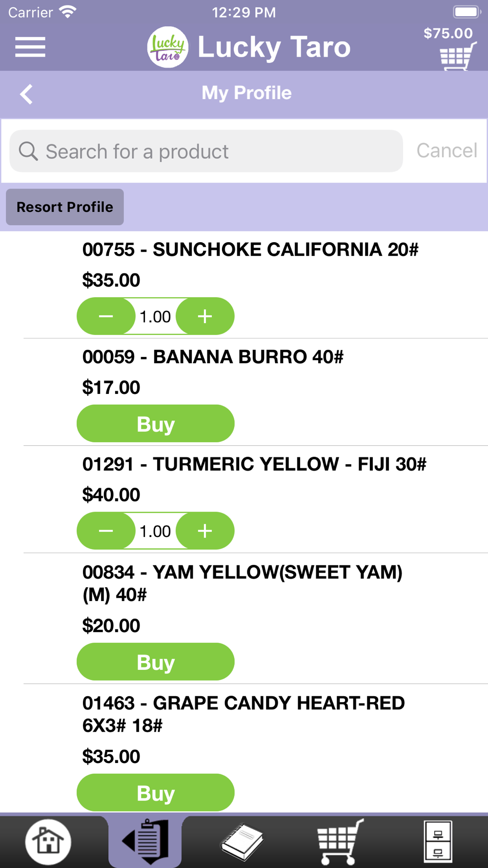Screen dimensions: 488x868
Task: Cancel the product search
Action: click(x=447, y=151)
